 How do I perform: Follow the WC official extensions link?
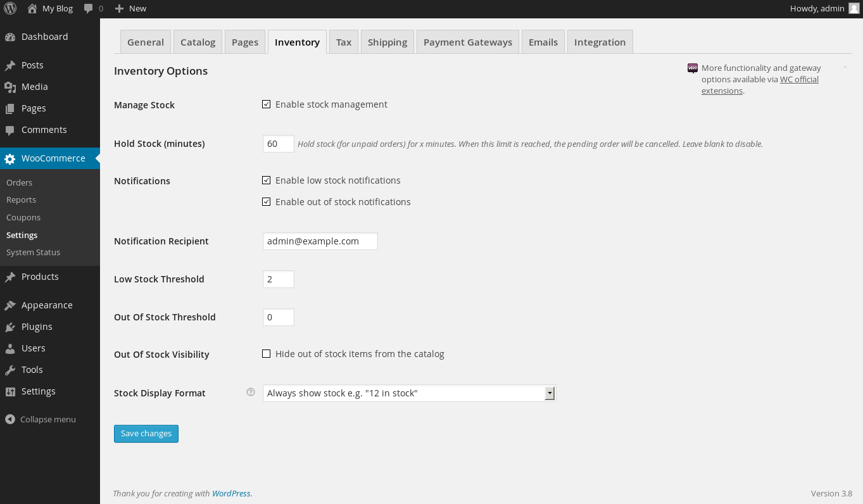[x=799, y=80]
